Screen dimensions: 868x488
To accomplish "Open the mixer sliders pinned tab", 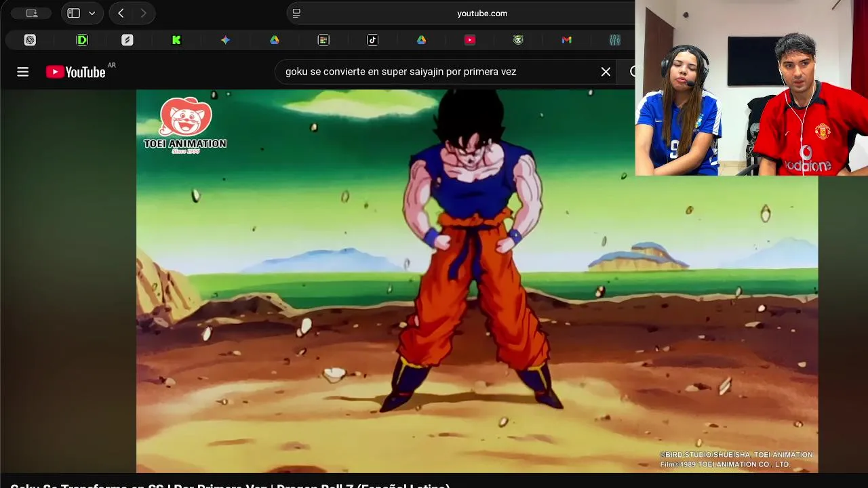I will (615, 40).
